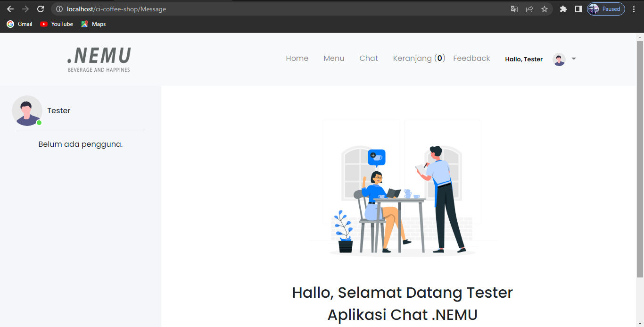
Task: Open the Chrome three-dot menu
Action: pos(634,9)
